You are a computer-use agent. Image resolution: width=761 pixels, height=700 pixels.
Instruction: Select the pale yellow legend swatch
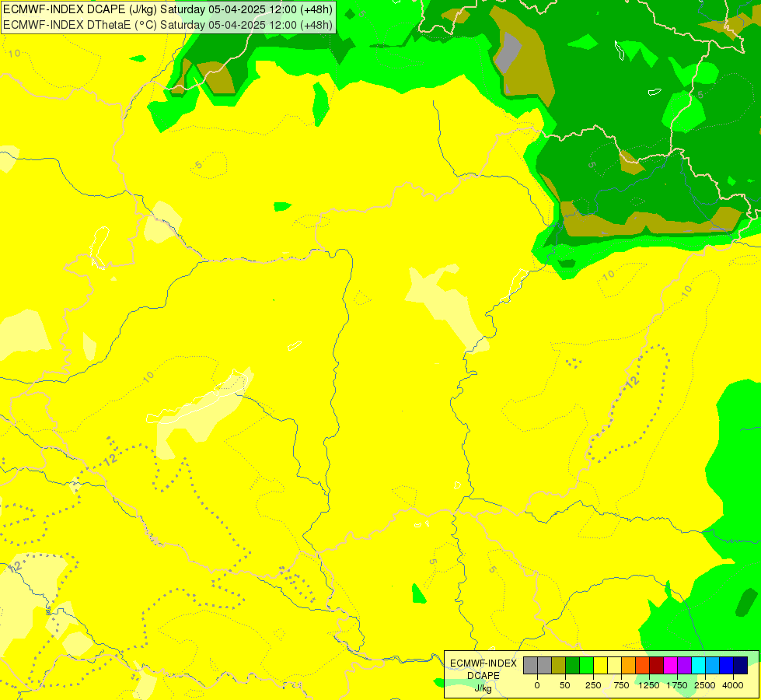point(614,665)
